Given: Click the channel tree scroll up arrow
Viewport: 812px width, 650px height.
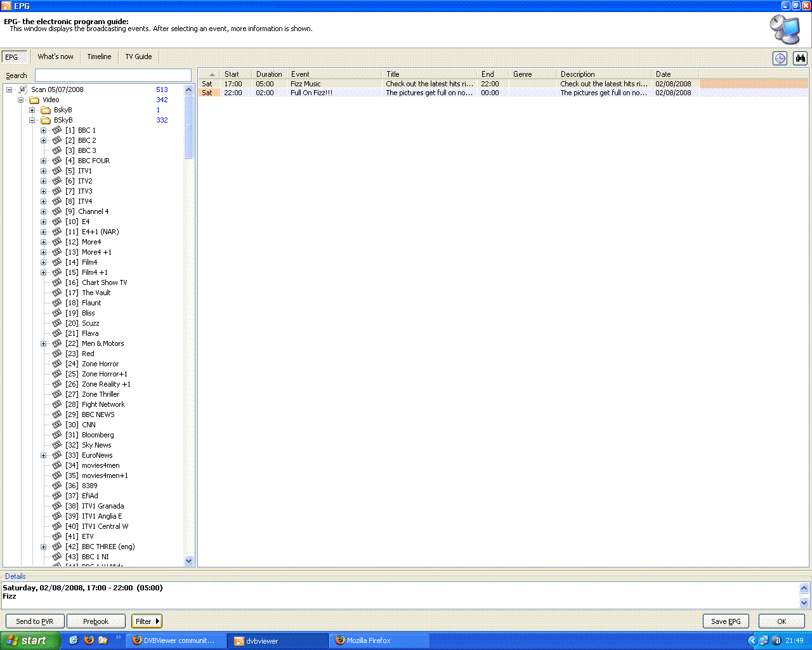Looking at the screenshot, I should pos(188,90).
